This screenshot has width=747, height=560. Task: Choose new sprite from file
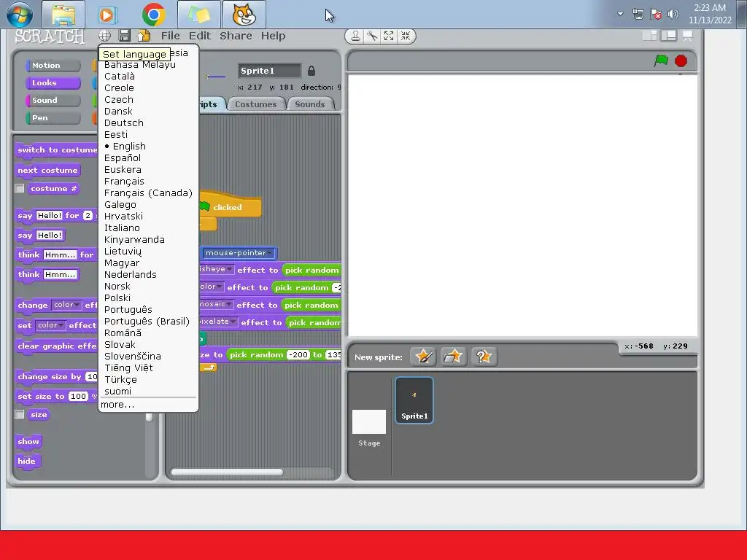click(x=452, y=357)
